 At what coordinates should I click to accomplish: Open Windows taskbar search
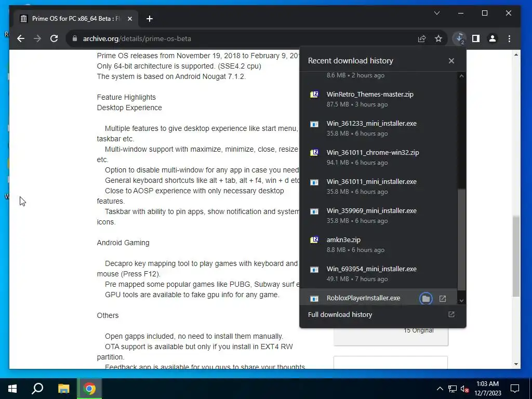tap(37, 389)
